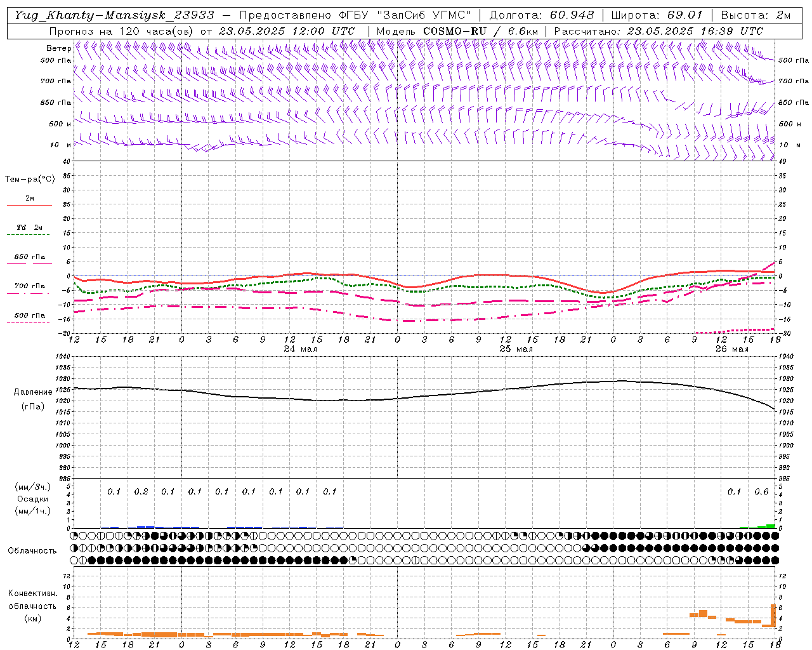This screenshot has height=650, width=812.
Task: Click the Конвективн. convective cloud label
Action: 32,594
